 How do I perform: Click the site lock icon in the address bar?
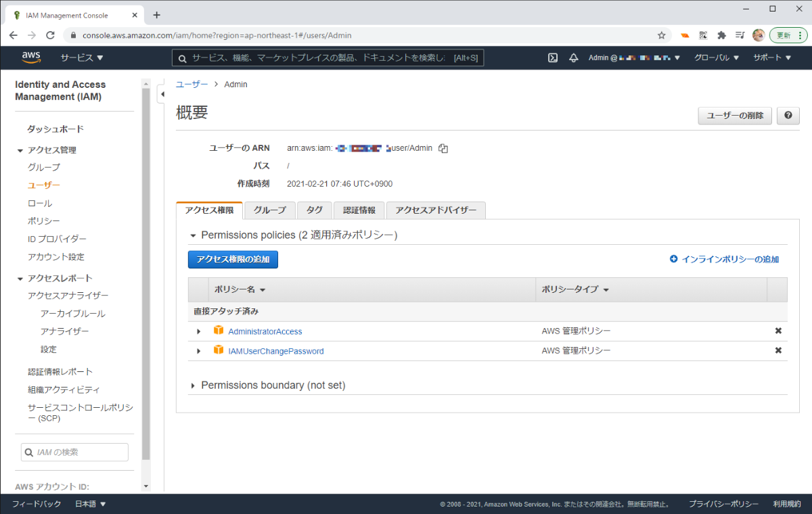(x=73, y=35)
